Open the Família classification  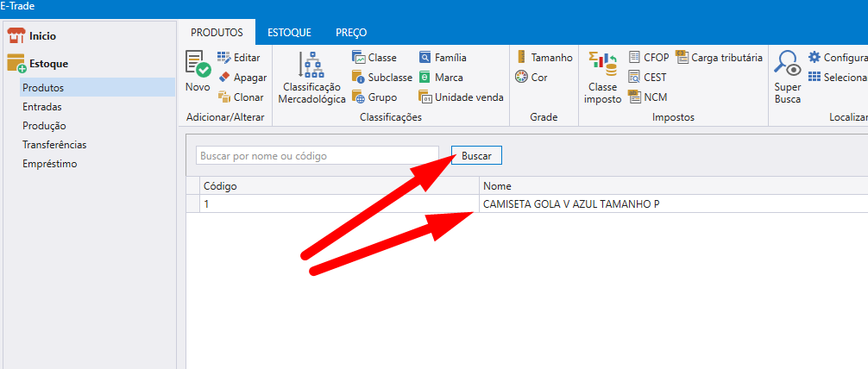(x=425, y=58)
